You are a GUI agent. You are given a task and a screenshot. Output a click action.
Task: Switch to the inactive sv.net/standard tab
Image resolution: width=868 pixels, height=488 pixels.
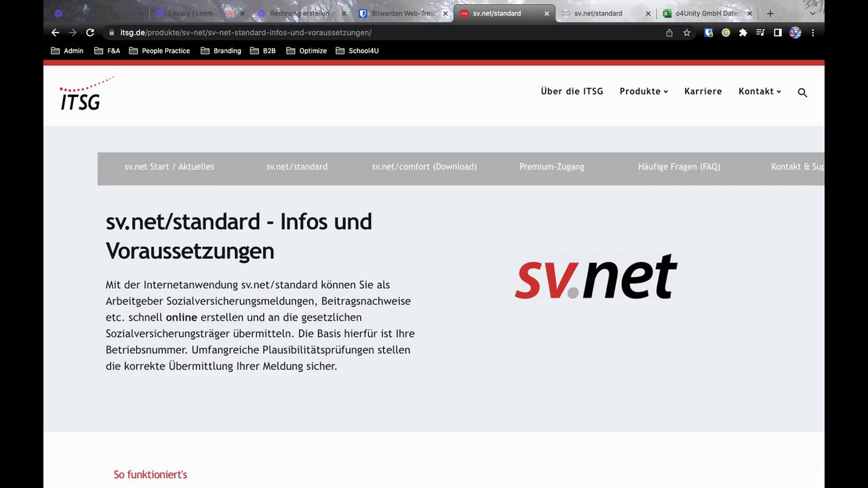[606, 14]
